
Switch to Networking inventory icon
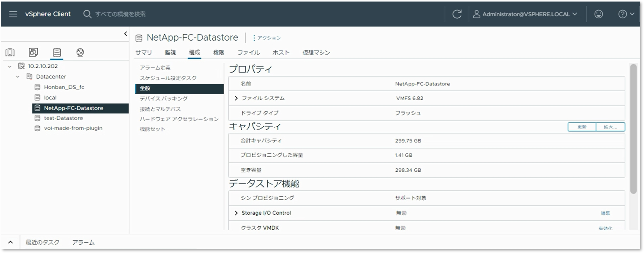80,52
